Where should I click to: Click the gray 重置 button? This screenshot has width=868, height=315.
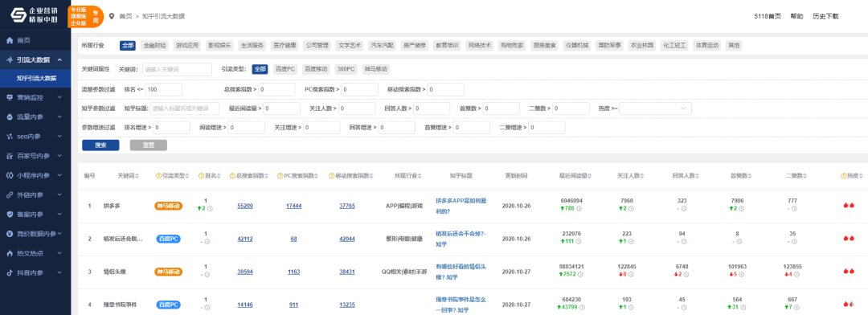[x=149, y=145]
